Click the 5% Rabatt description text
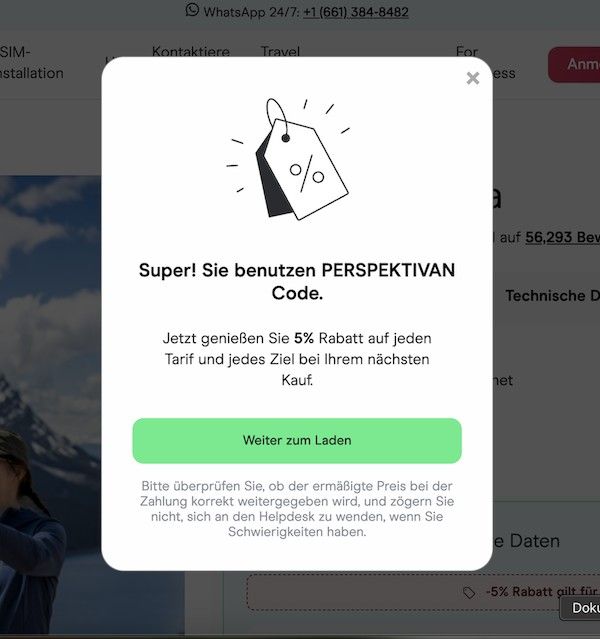Image resolution: width=600 pixels, height=639 pixels. coord(297,359)
